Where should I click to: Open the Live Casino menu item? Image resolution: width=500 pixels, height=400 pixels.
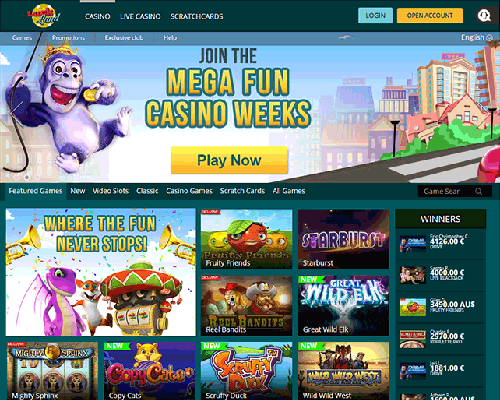pyautogui.click(x=140, y=16)
